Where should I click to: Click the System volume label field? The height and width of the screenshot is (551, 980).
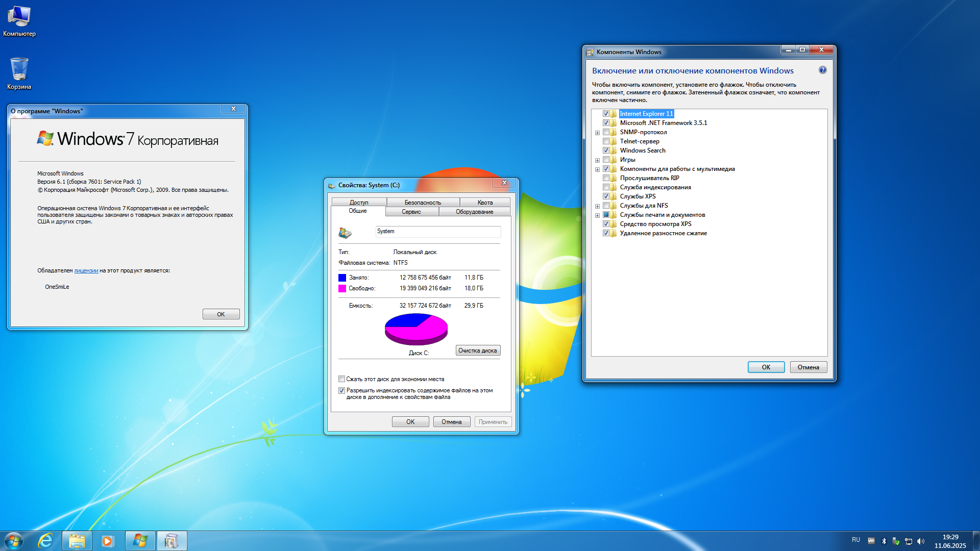(x=438, y=232)
